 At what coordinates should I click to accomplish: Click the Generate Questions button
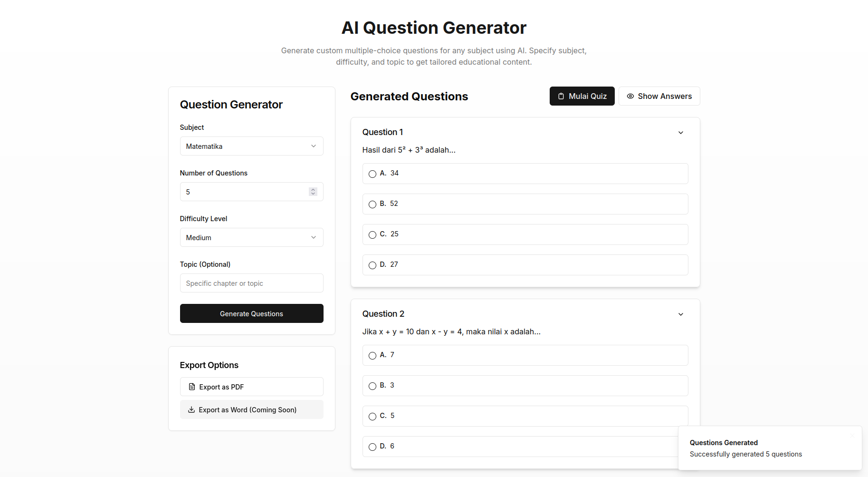pos(251,313)
